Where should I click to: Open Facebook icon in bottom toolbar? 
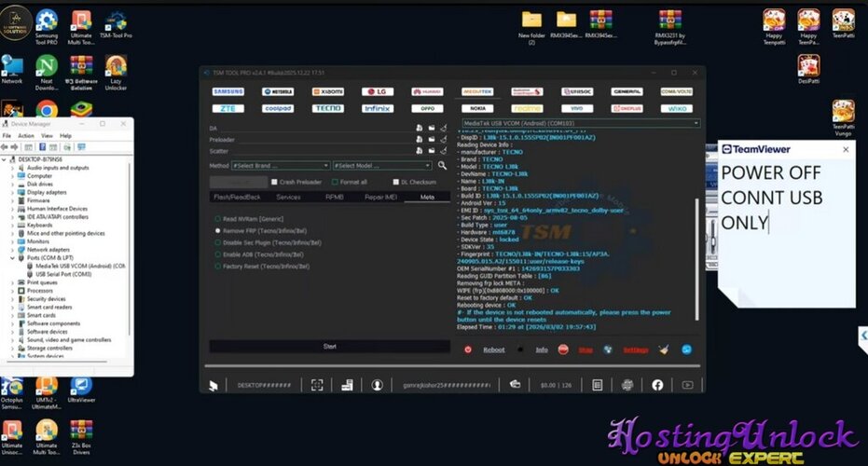657,384
